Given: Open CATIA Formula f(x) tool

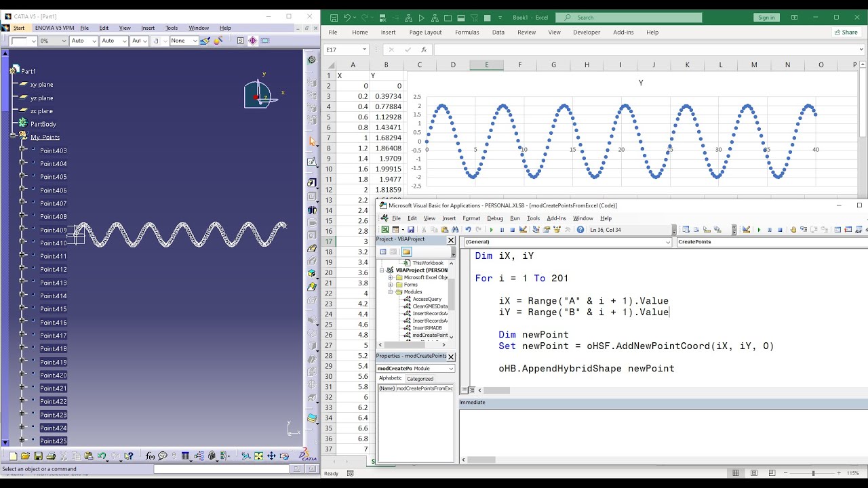Looking at the screenshot, I should click(150, 456).
